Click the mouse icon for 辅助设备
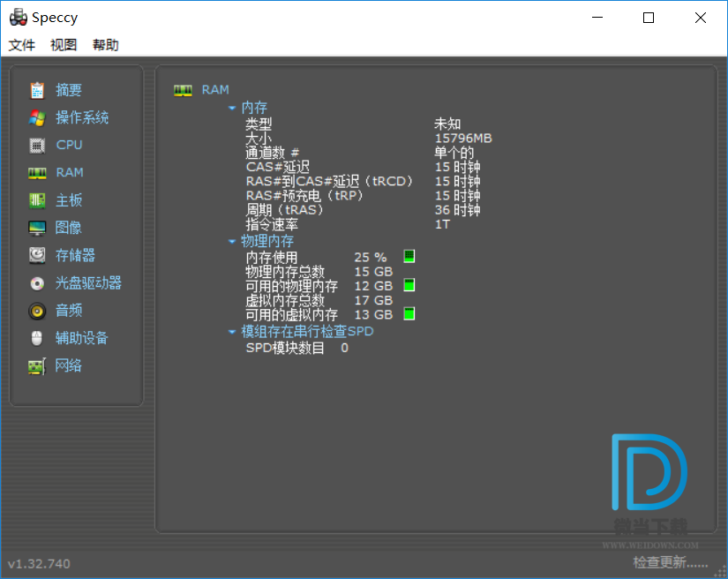The width and height of the screenshot is (728, 579). [37, 338]
